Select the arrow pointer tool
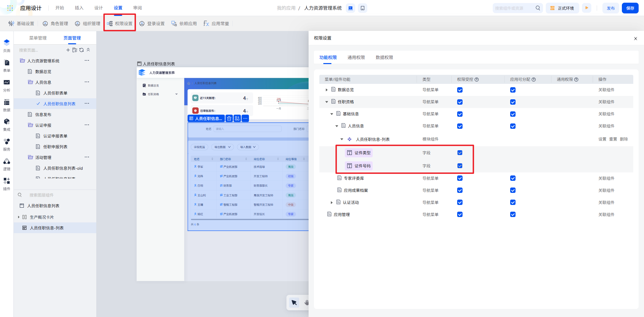 pos(294,303)
